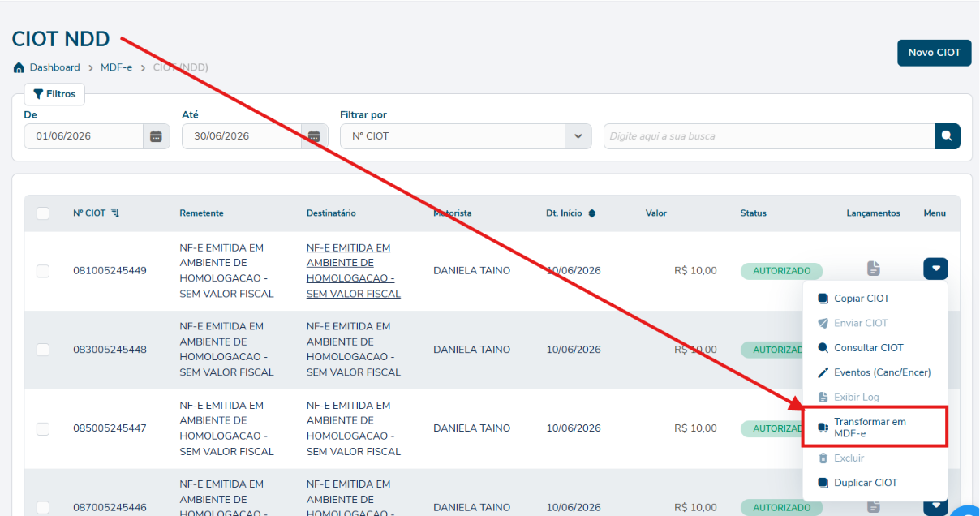Check row 083005245448 checkbox
This screenshot has width=980, height=516.
43,350
